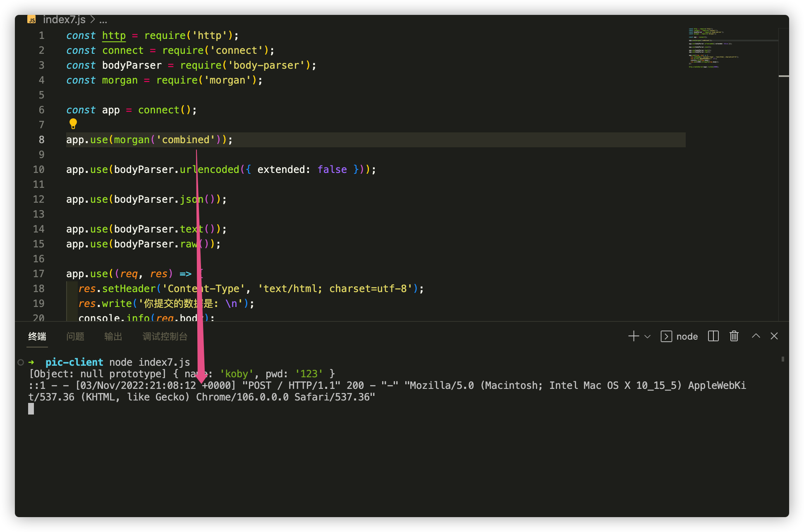Screen dimensions: 804x532
Task: Click the terminal command status circle
Action: click(x=21, y=362)
